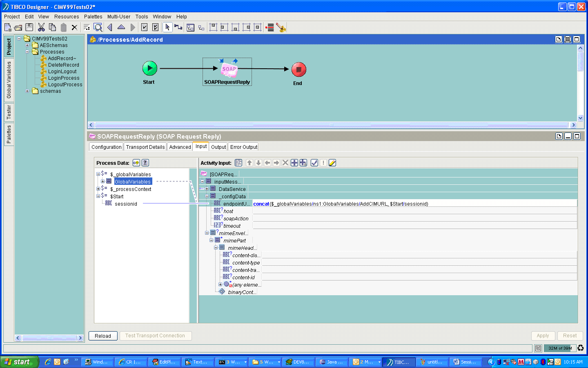Image resolution: width=588 pixels, height=368 pixels.
Task: Click the magnifier search icon in toolbar
Action: [x=98, y=27]
